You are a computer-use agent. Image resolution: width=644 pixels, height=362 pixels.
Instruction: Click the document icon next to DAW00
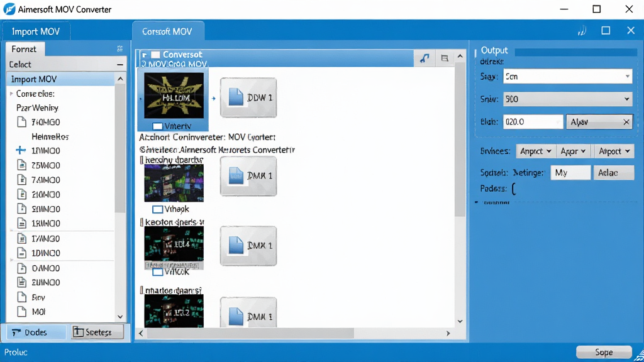click(22, 268)
